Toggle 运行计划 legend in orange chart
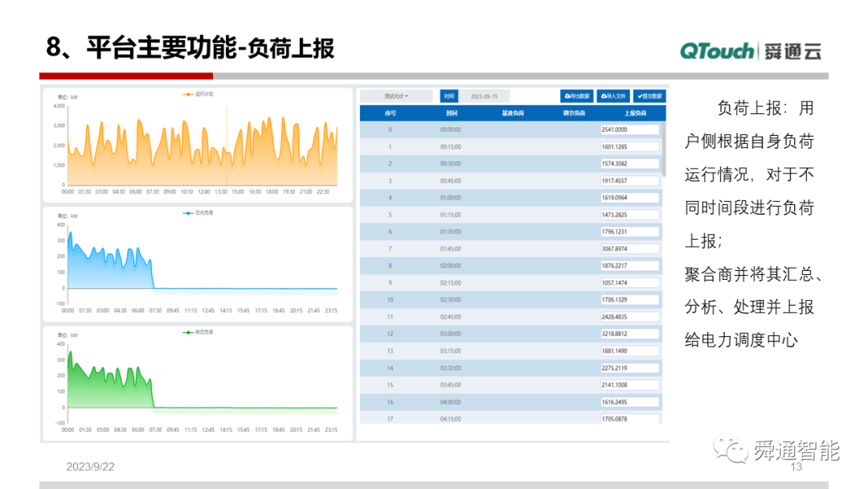 point(199,94)
